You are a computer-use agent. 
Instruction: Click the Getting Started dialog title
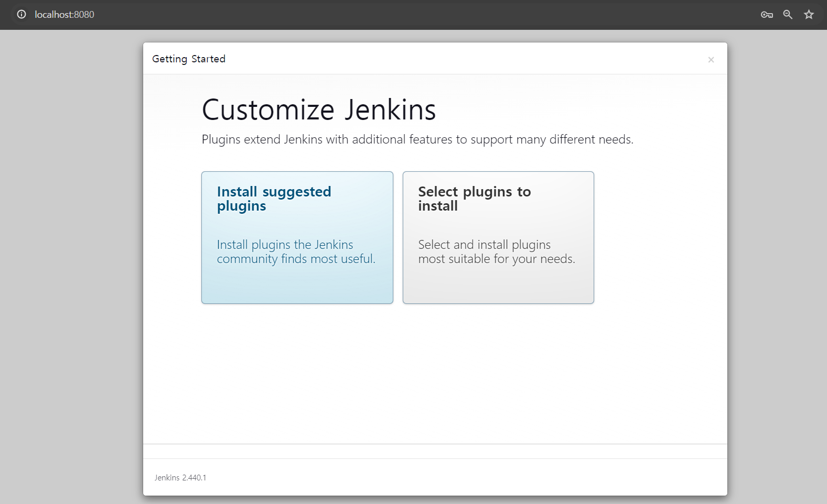click(x=189, y=59)
